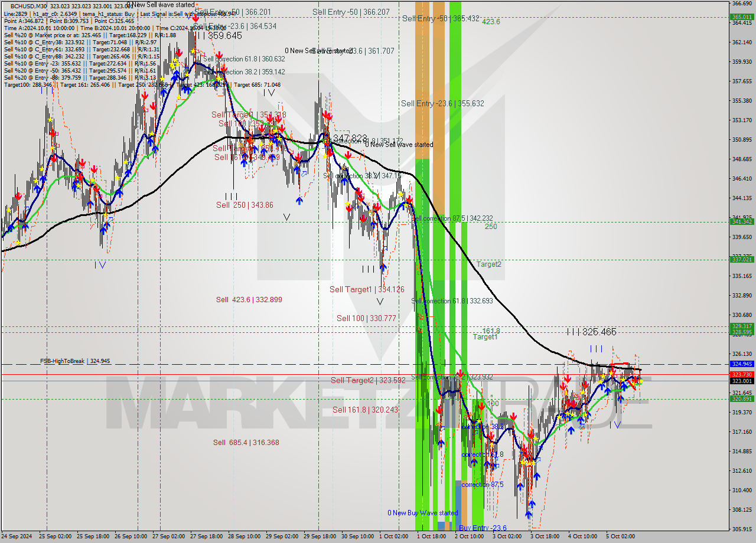This screenshot has width=756, height=543.
Task: Click 'Sell correction 61.8 | 360.632' label
Action: point(244,59)
